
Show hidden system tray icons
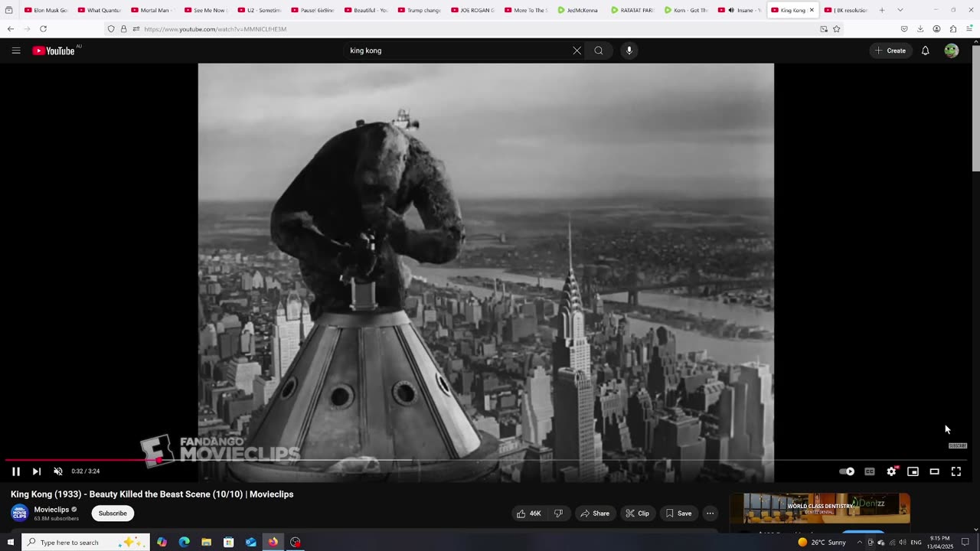point(859,542)
